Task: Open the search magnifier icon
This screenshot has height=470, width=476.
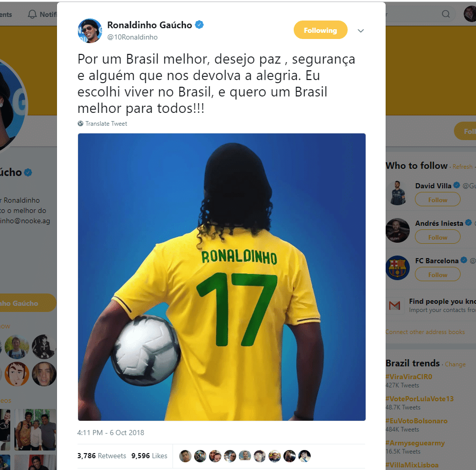Action: click(x=446, y=14)
